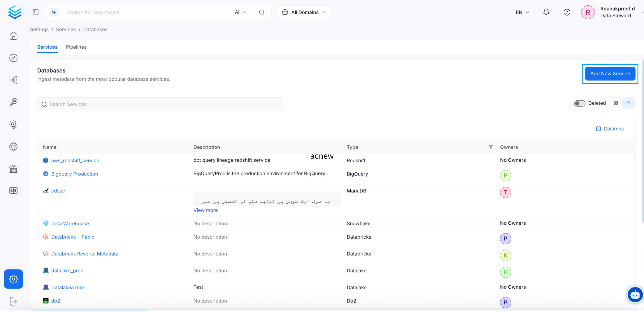Click the Insights lightbulb icon
Image resolution: width=644 pixels, height=312 pixels.
pyautogui.click(x=13, y=124)
